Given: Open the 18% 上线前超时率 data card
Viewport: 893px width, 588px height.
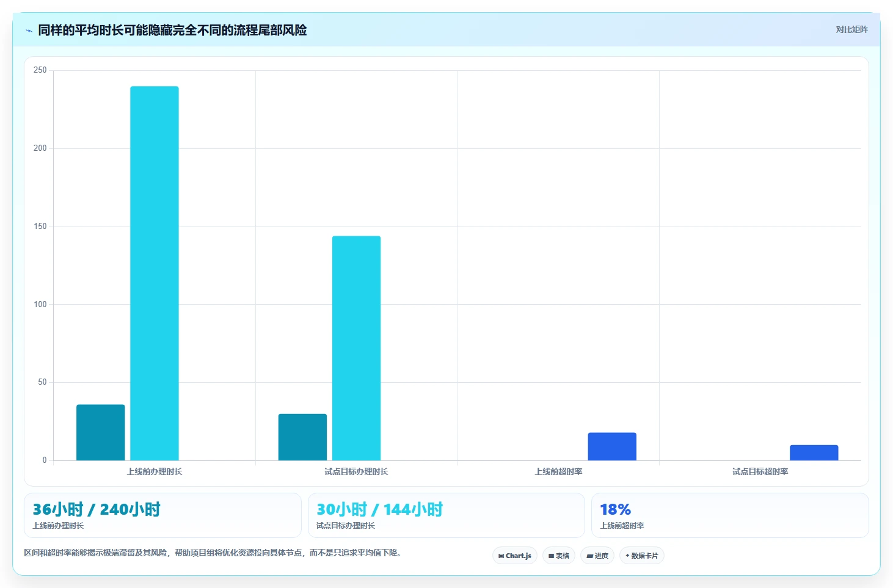Looking at the screenshot, I should [730, 515].
